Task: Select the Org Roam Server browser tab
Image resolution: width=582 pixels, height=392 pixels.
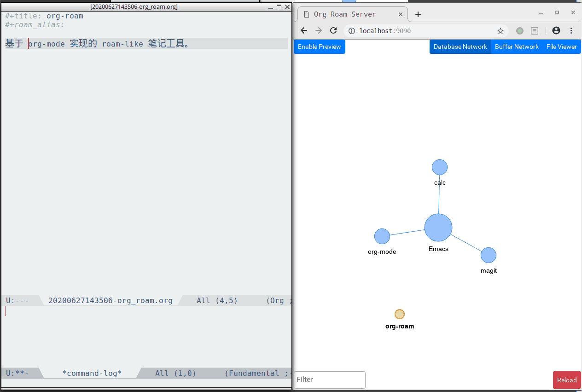Action: (x=352, y=14)
